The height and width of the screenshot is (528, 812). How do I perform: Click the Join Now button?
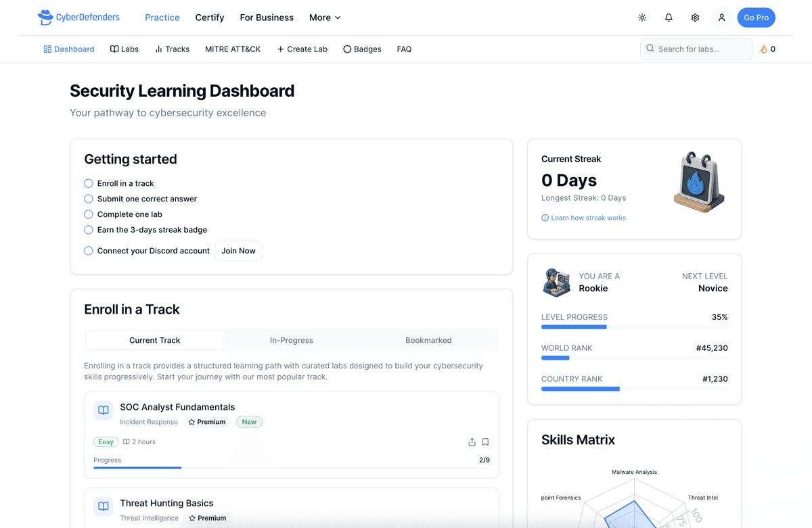click(238, 251)
